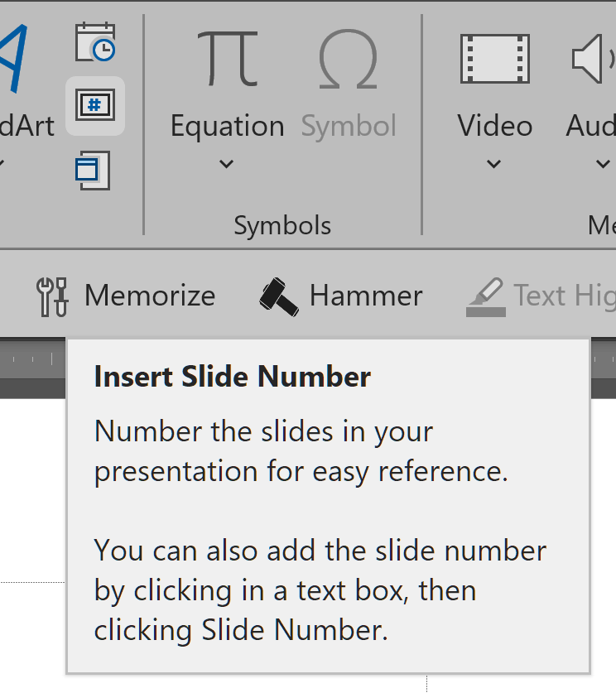This screenshot has height=693, width=616.
Task: Click the Symbol omega icon
Action: tap(349, 60)
